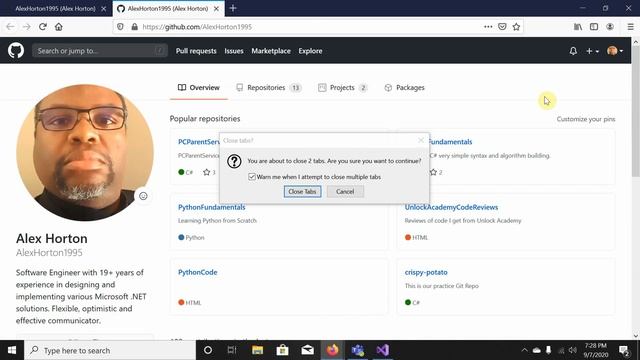Open the Firefox Library icon
The height and width of the screenshot is (360, 640).
(x=578, y=27)
